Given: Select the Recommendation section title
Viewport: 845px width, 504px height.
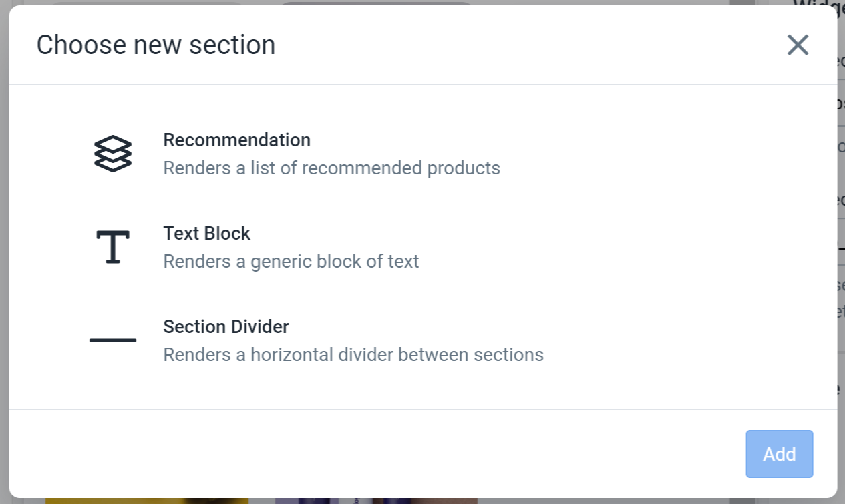Looking at the screenshot, I should (236, 140).
